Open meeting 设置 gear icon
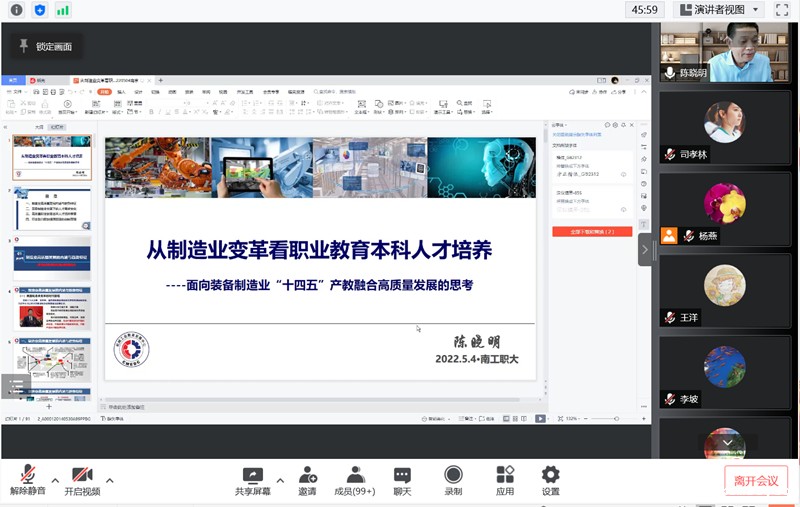 550,474
